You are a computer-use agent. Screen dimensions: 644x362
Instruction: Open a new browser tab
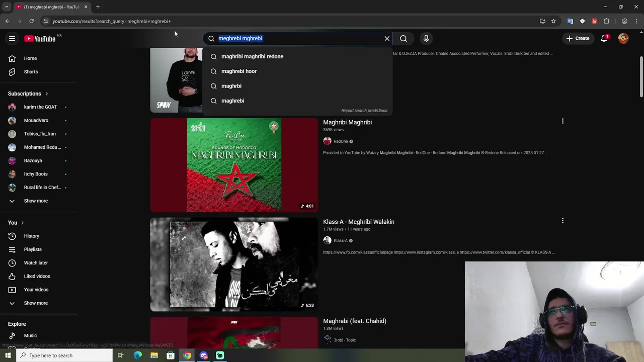[x=98, y=7]
